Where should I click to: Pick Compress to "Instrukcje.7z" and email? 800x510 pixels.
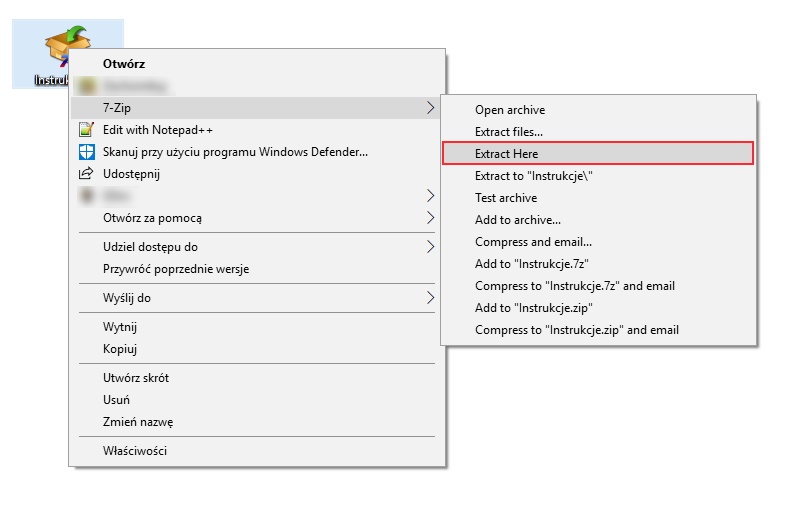click(575, 286)
